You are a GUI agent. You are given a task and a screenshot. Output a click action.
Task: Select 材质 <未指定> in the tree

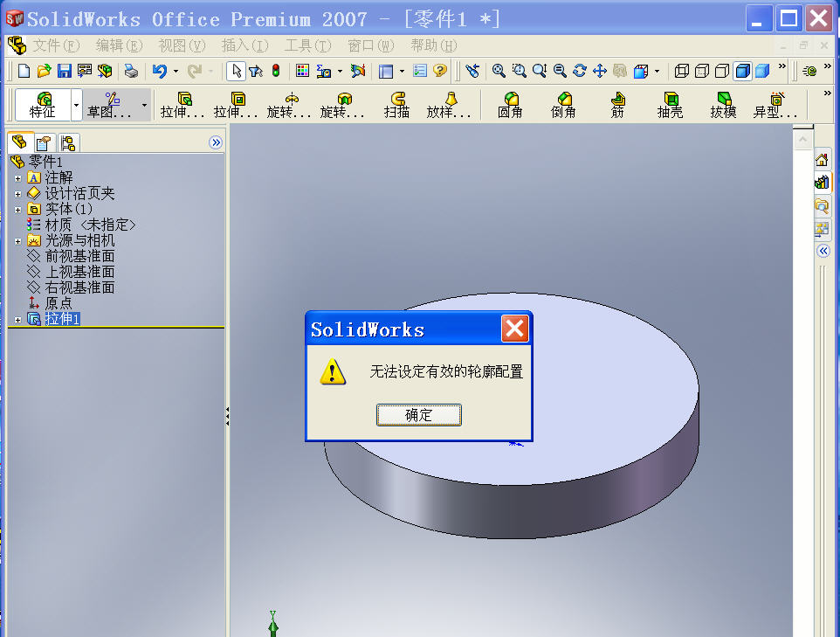coord(89,225)
